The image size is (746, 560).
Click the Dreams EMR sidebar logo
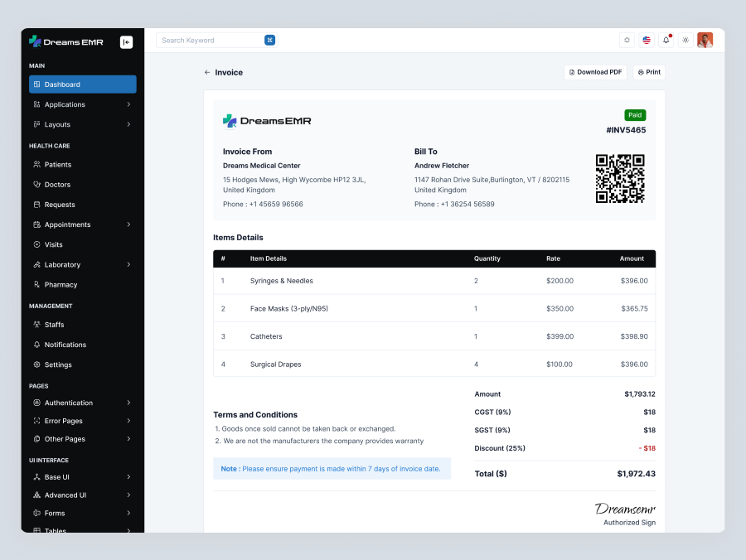[x=66, y=41]
